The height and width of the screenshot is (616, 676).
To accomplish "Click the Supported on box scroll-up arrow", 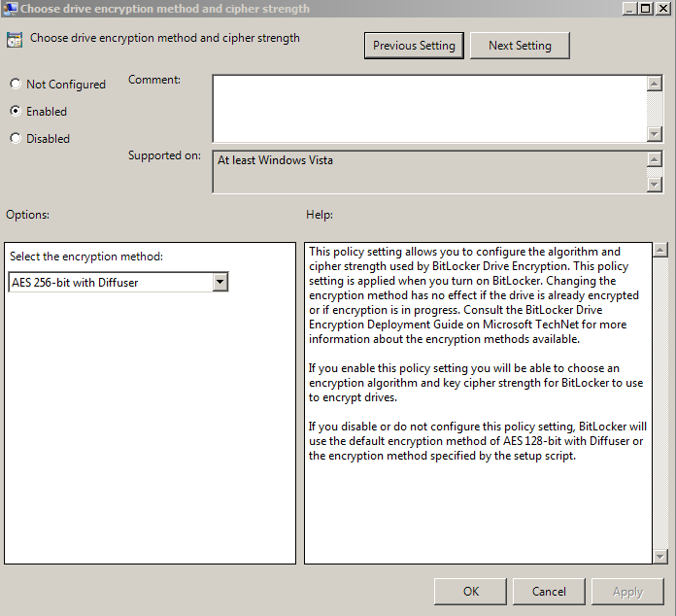I will coord(655,159).
